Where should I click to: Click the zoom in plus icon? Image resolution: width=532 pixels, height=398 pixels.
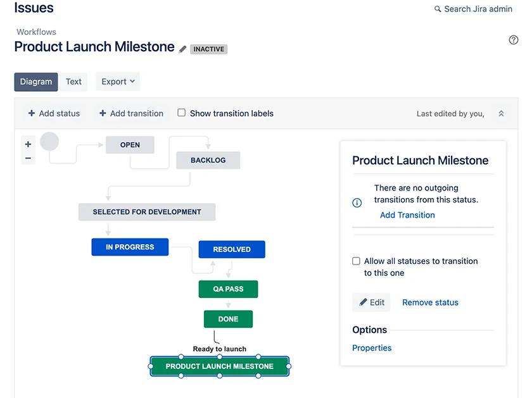point(28,144)
